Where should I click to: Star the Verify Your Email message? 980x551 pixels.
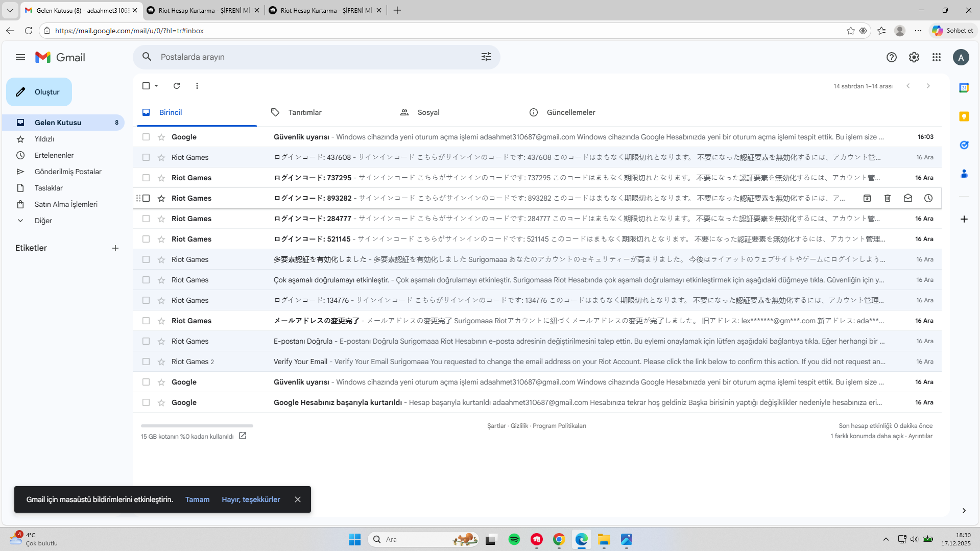[x=161, y=362]
